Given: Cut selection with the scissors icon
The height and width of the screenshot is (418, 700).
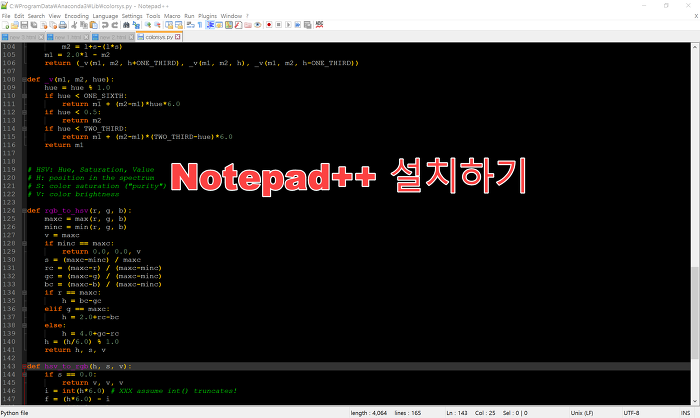Looking at the screenshot, I should (74, 25).
